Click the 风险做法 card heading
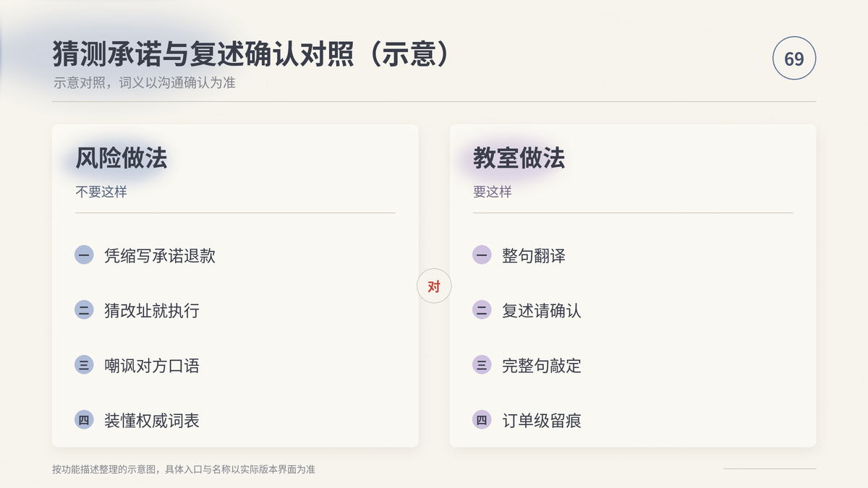Screen dimensions: 868x488 pos(121,158)
